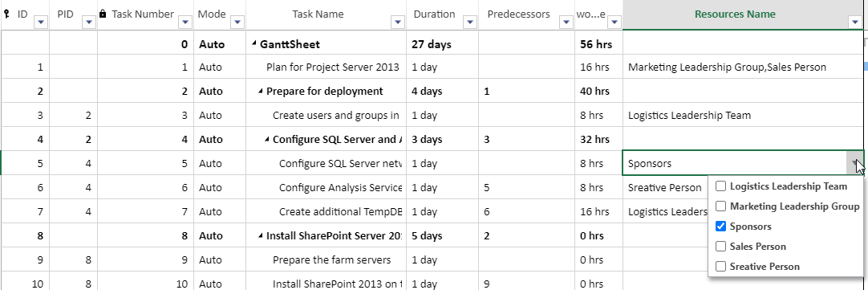Check the Sreative Person checkbox
This screenshot has width=868, height=290.
[720, 266]
